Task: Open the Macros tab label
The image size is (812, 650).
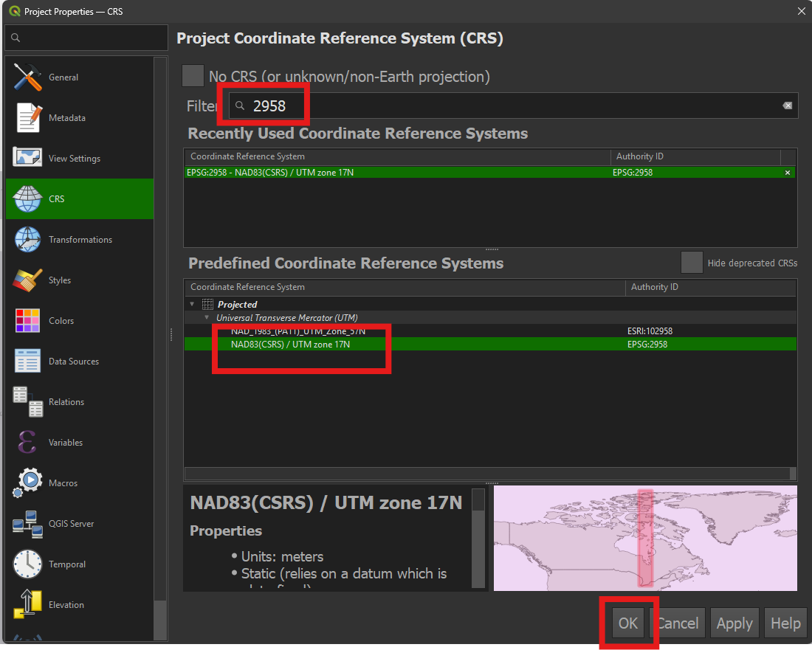Action: pyautogui.click(x=63, y=483)
